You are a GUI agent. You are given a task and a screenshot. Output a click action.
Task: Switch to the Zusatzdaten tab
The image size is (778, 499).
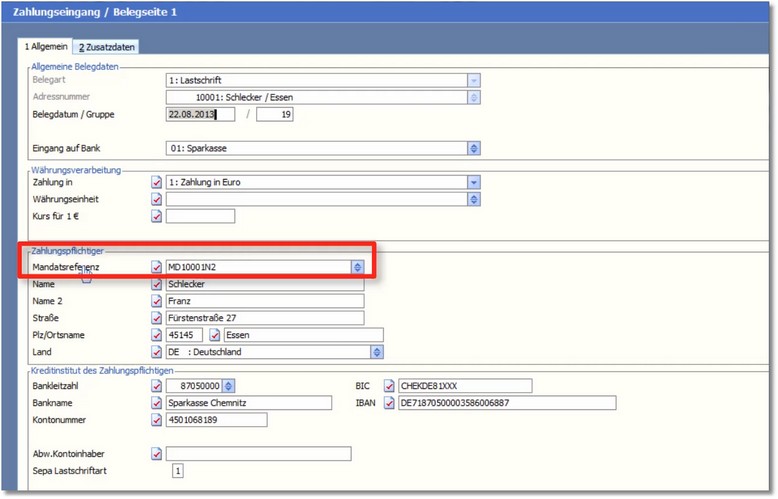click(x=107, y=47)
